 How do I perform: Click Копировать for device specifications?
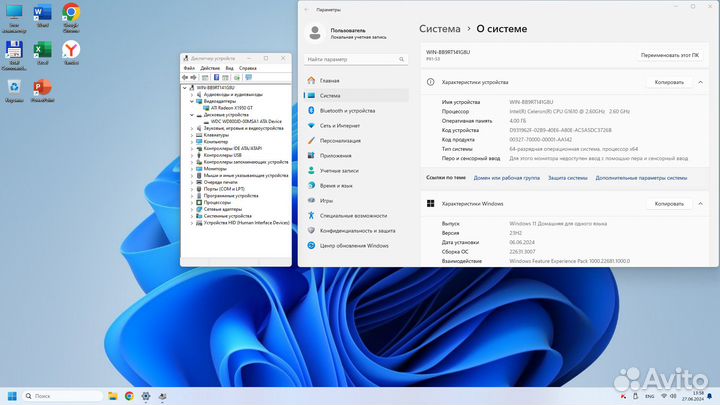coord(669,82)
